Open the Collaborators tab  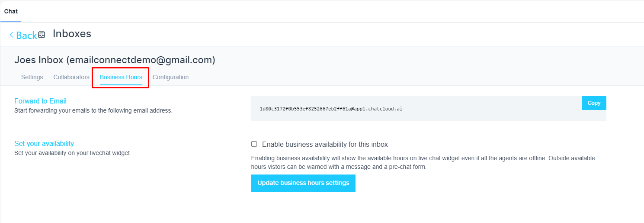(x=71, y=77)
